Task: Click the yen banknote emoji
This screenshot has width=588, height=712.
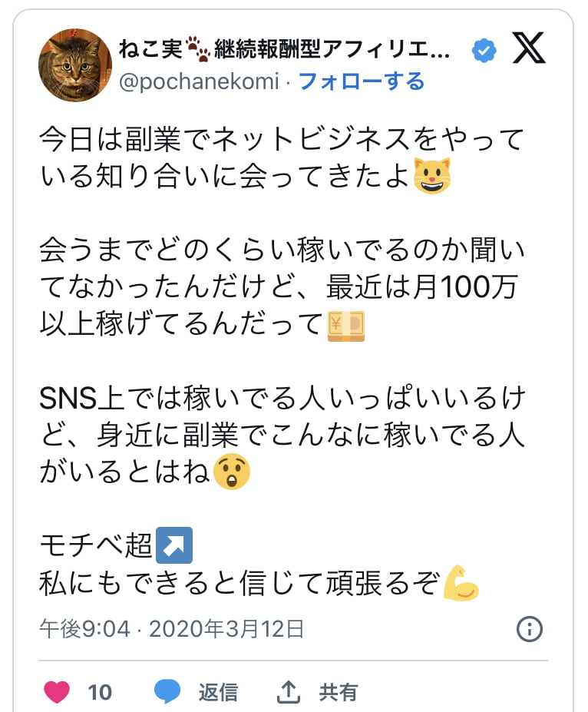Action: (346, 325)
